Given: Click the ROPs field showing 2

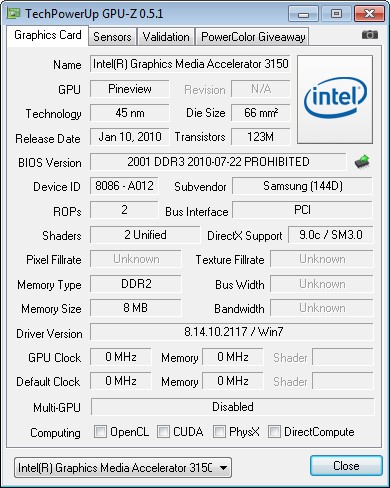Looking at the screenshot, I should [x=124, y=210].
